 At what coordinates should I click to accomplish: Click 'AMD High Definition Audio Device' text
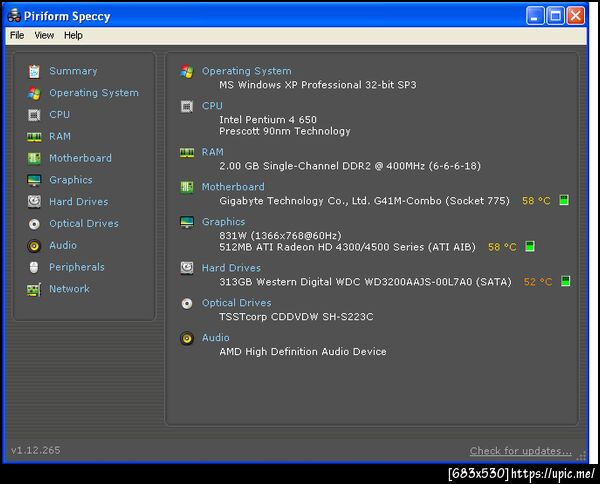(303, 352)
